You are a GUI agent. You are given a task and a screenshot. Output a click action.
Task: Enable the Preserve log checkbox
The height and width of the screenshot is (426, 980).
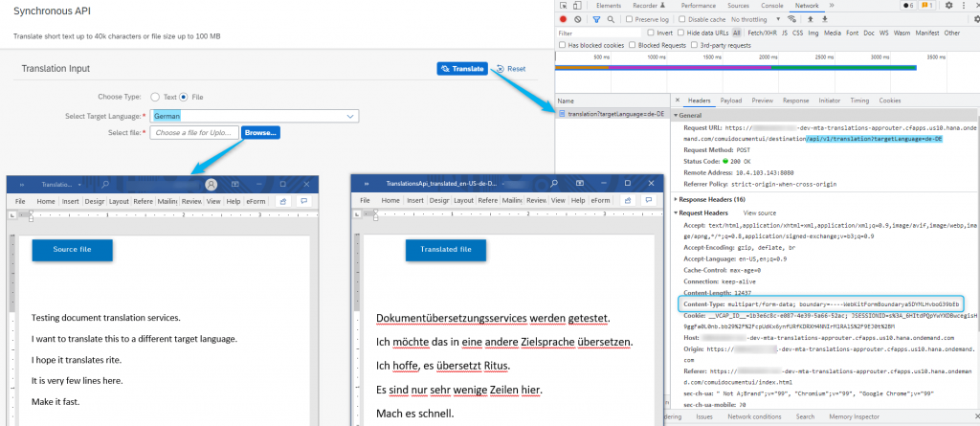630,19
